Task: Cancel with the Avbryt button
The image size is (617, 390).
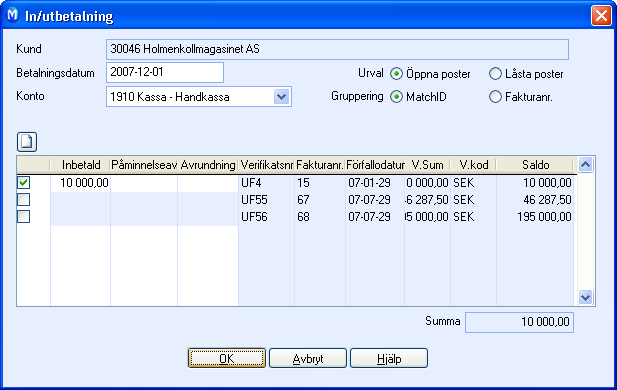Action: [308, 358]
